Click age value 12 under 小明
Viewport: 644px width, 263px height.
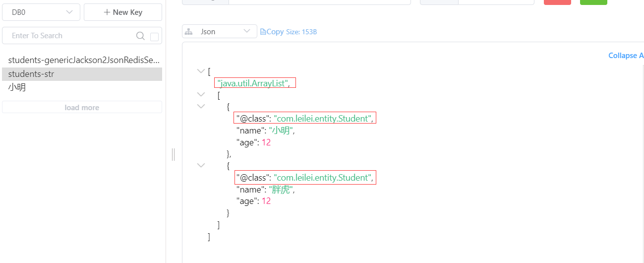(266, 142)
